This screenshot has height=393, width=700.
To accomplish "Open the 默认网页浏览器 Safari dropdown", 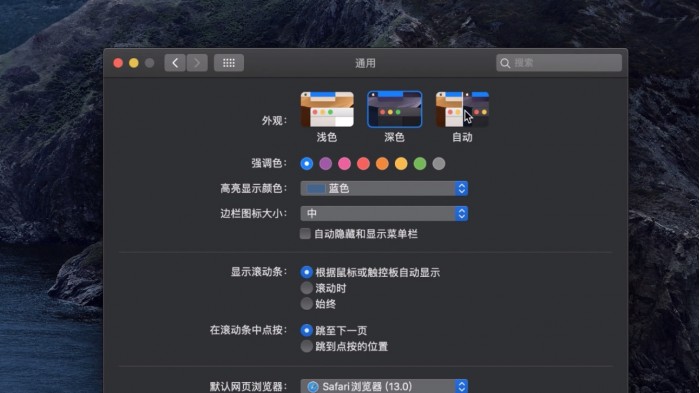I will pos(384,386).
